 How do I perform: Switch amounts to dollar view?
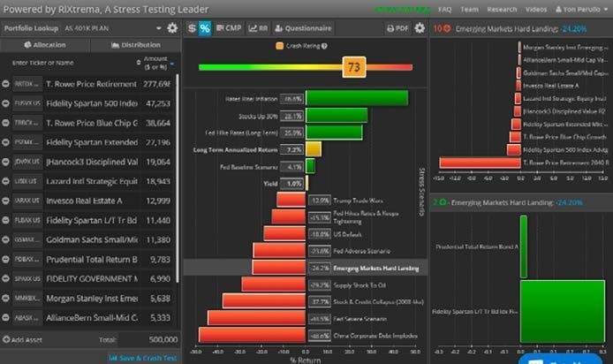click(x=192, y=28)
